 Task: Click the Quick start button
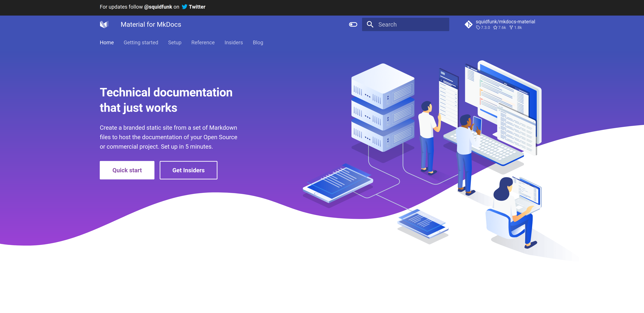(127, 170)
